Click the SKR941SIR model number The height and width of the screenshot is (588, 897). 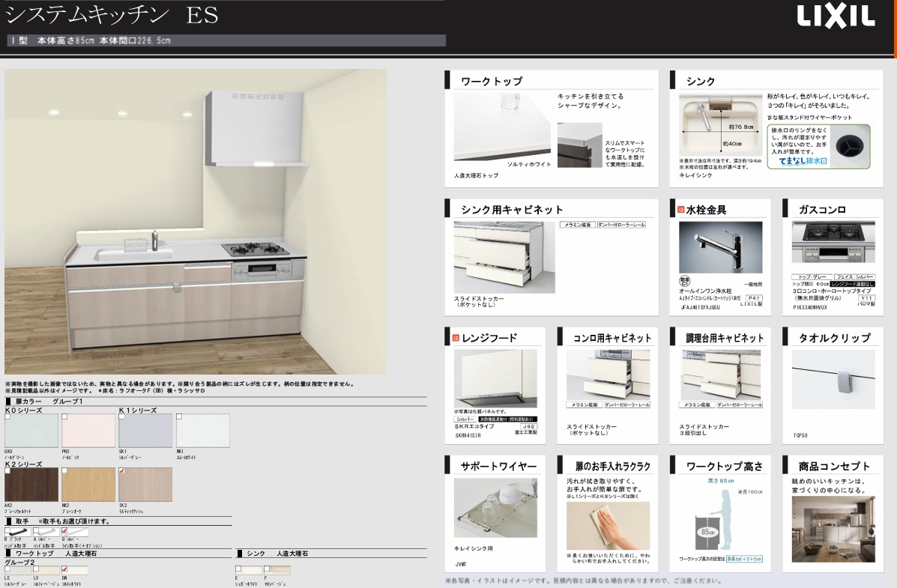point(468,435)
